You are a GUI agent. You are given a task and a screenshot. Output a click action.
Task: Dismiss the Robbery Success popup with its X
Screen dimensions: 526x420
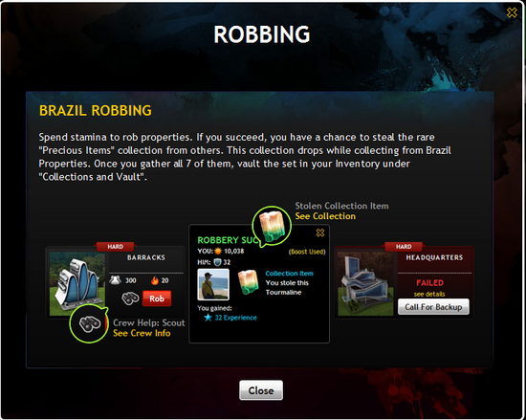tap(320, 232)
